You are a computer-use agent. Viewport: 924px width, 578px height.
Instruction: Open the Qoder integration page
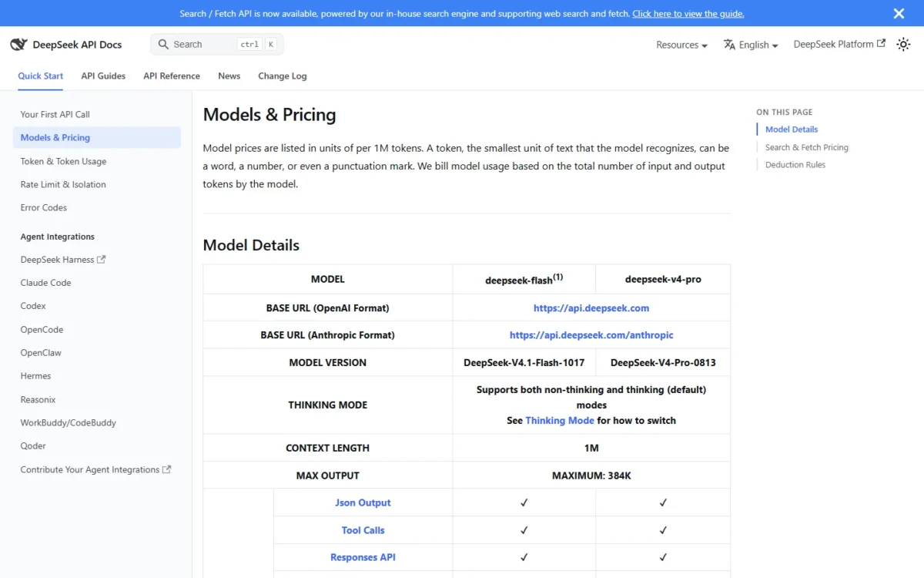point(97,445)
